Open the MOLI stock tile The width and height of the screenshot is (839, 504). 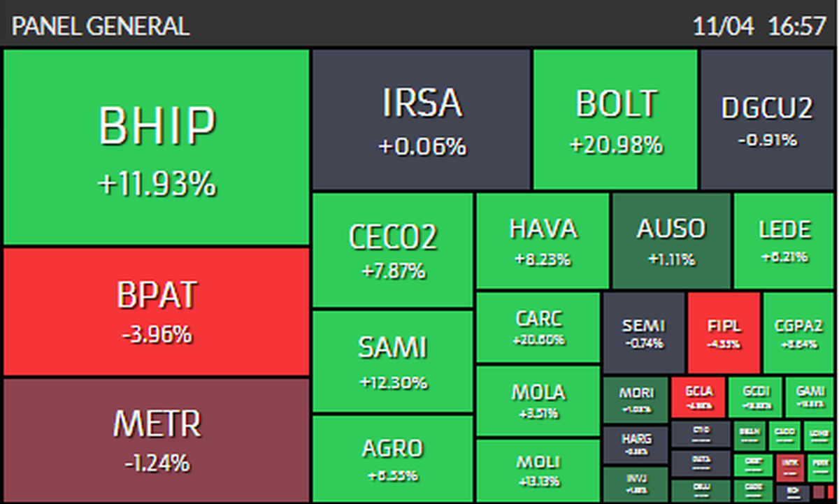(x=538, y=470)
